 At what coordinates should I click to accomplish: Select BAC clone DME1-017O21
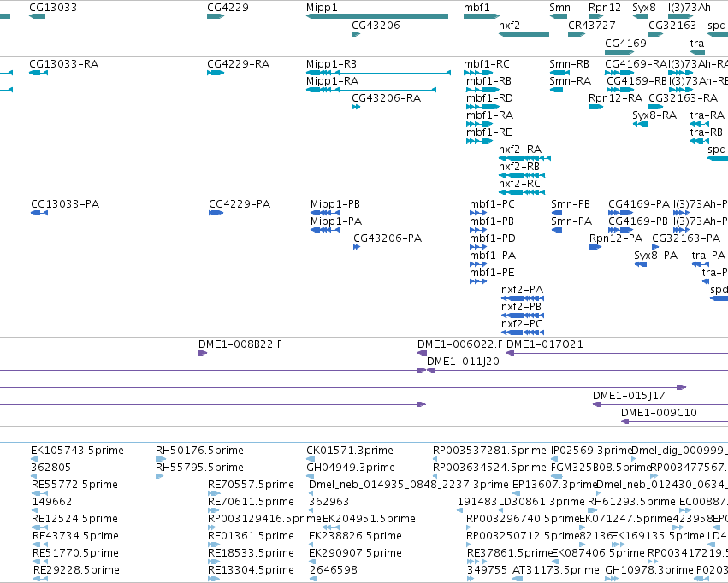(x=544, y=344)
